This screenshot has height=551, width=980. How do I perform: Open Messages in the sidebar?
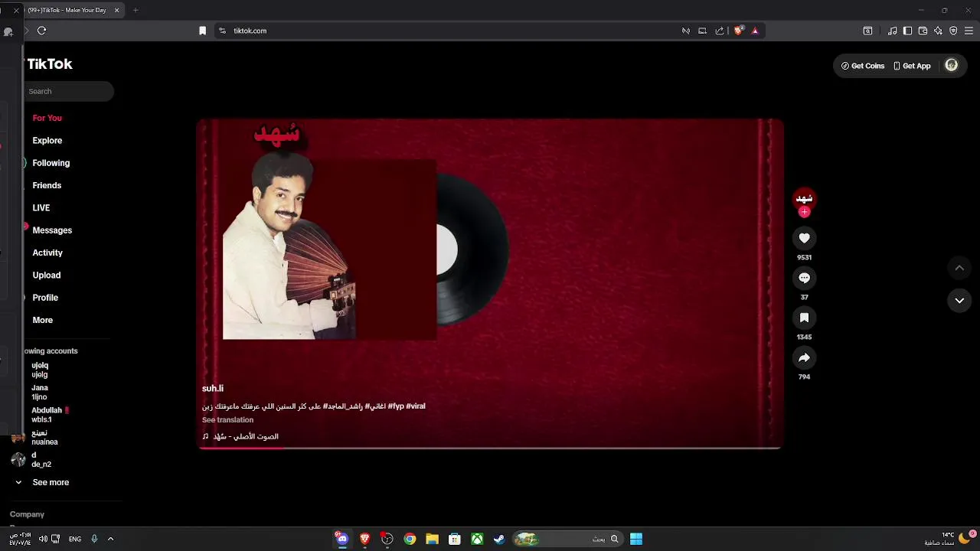point(52,230)
